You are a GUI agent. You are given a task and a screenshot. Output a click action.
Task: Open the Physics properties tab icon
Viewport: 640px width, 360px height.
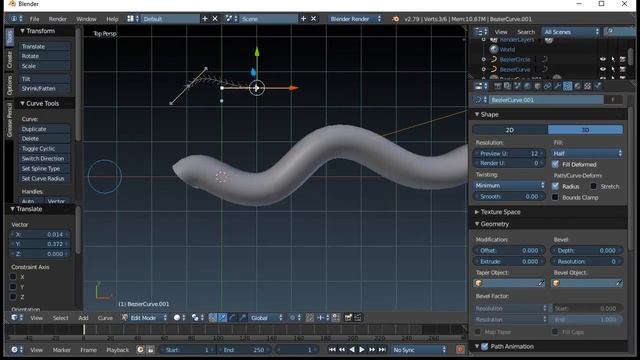pyautogui.click(x=598, y=86)
